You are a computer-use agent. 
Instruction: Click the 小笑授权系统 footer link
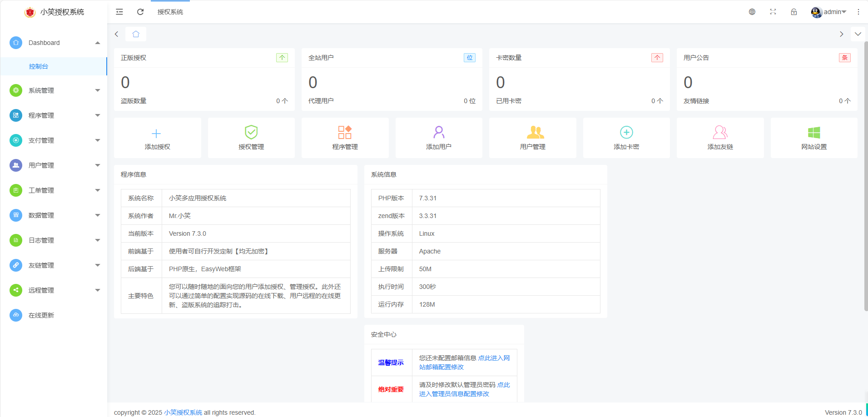point(183,412)
